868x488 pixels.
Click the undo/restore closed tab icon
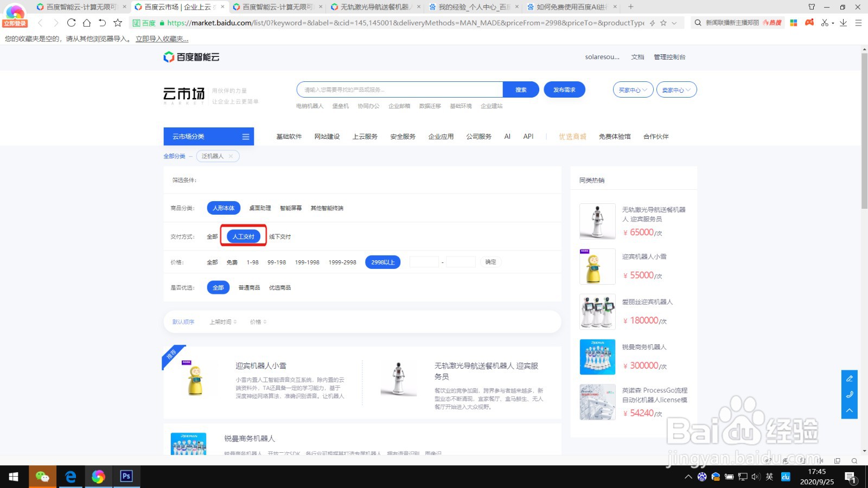(102, 23)
